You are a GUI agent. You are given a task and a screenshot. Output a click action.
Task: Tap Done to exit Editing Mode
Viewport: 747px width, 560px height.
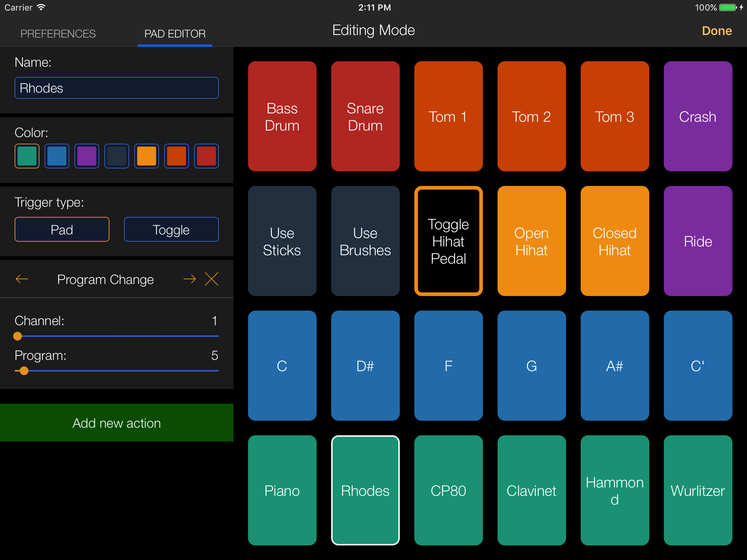[716, 31]
